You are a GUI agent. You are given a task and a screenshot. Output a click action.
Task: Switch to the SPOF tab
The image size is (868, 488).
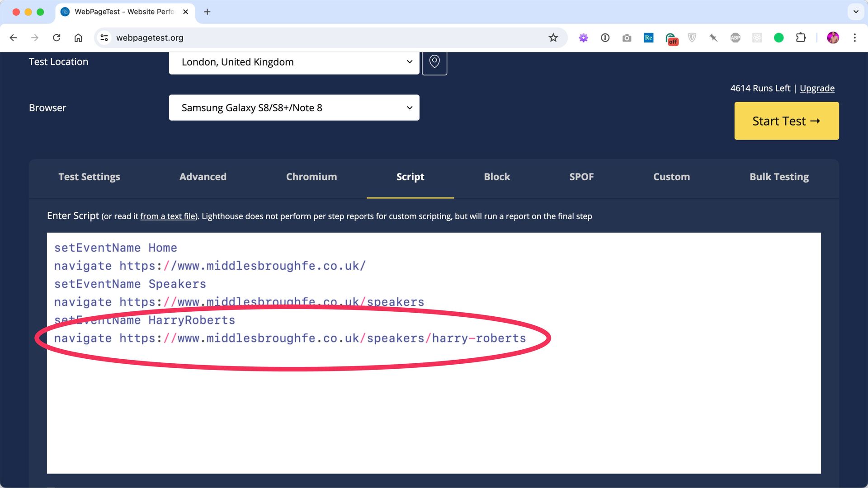tap(581, 177)
